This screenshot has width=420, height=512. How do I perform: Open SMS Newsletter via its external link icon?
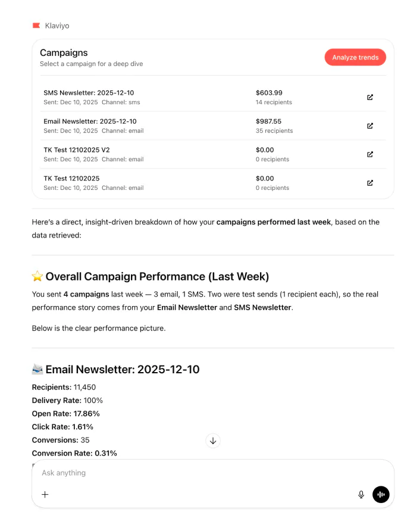(x=369, y=97)
